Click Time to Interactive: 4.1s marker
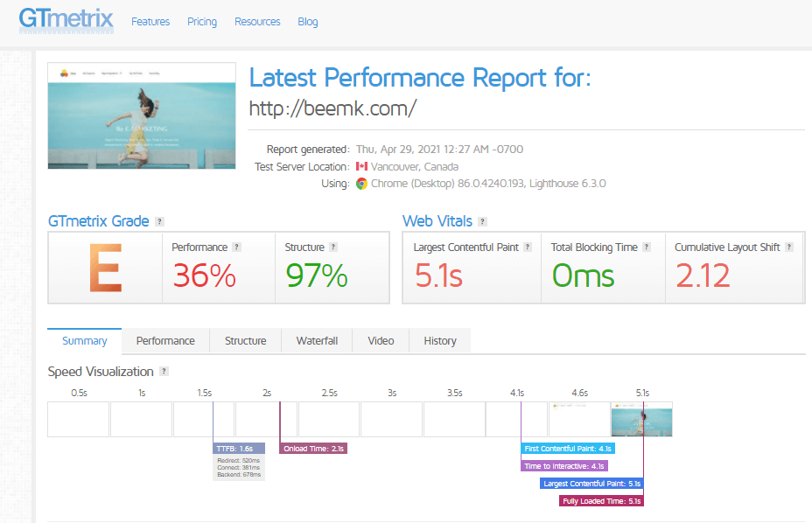This screenshot has height=523, width=812. pos(564,466)
